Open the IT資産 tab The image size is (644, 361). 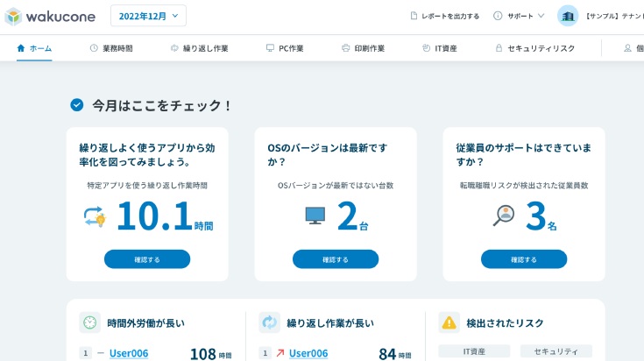click(440, 48)
